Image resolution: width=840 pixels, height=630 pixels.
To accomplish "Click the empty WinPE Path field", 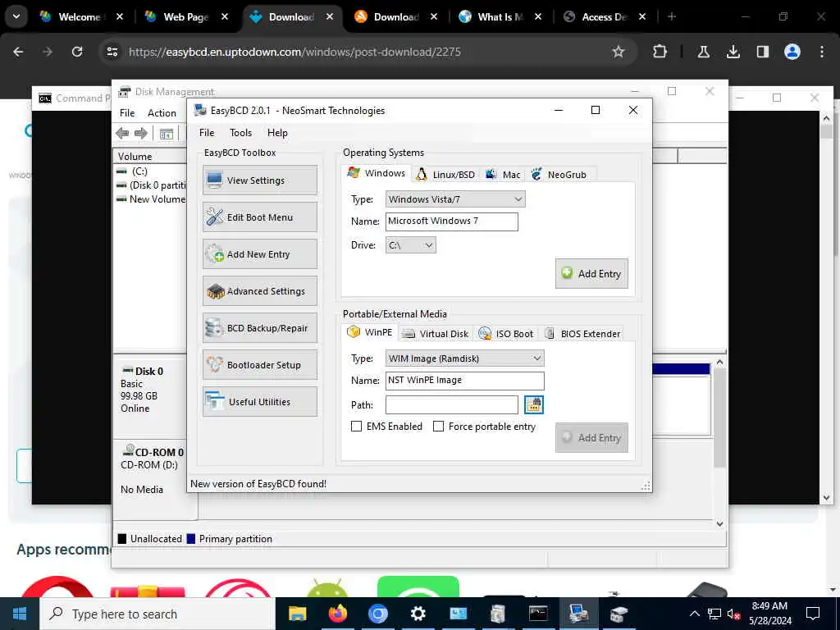I will pos(452,405).
